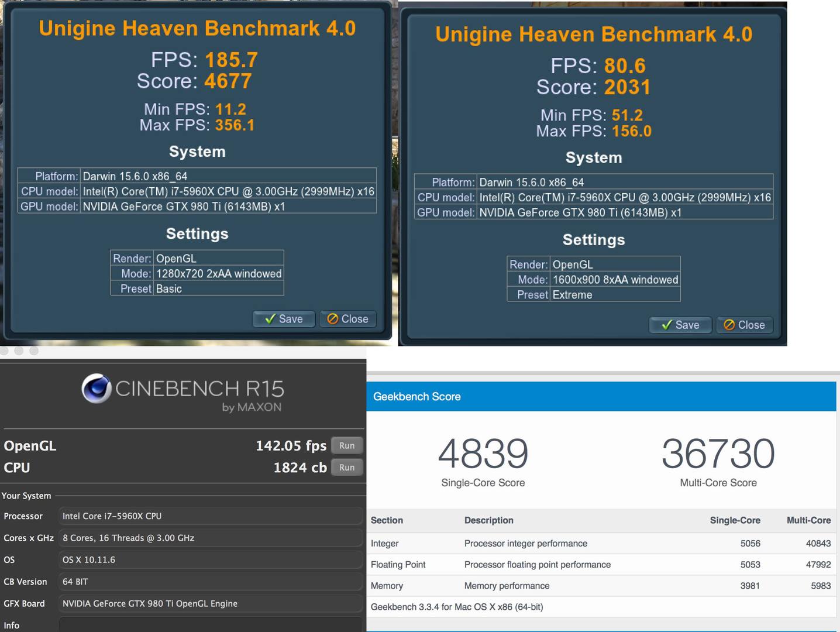Click the Min FPS 11.2 value

point(230,109)
